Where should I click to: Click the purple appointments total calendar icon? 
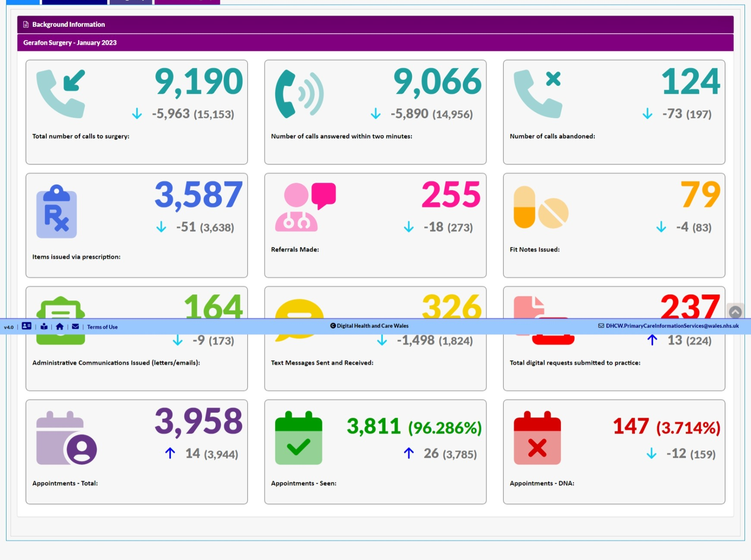pos(66,438)
